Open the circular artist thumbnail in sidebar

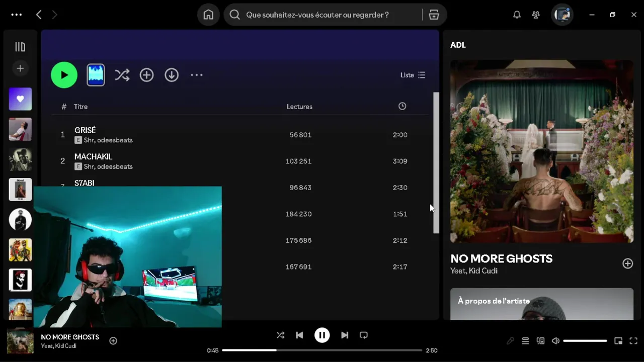[20, 220]
